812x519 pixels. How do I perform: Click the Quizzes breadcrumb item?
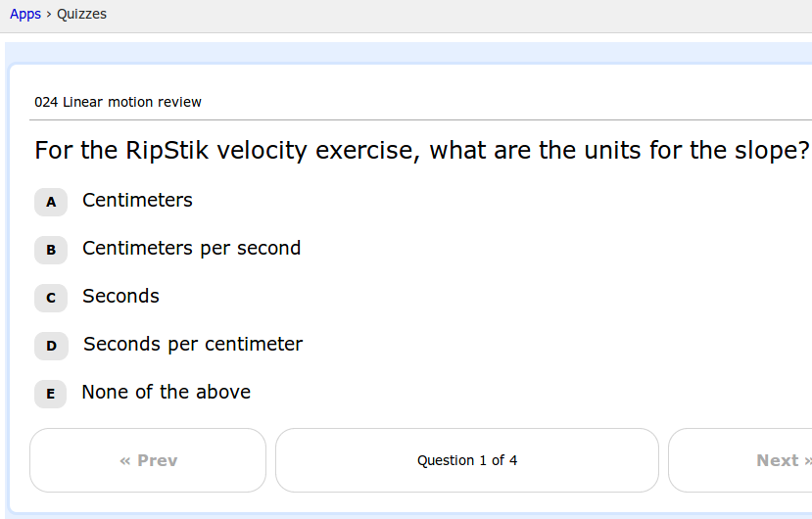[x=82, y=15]
